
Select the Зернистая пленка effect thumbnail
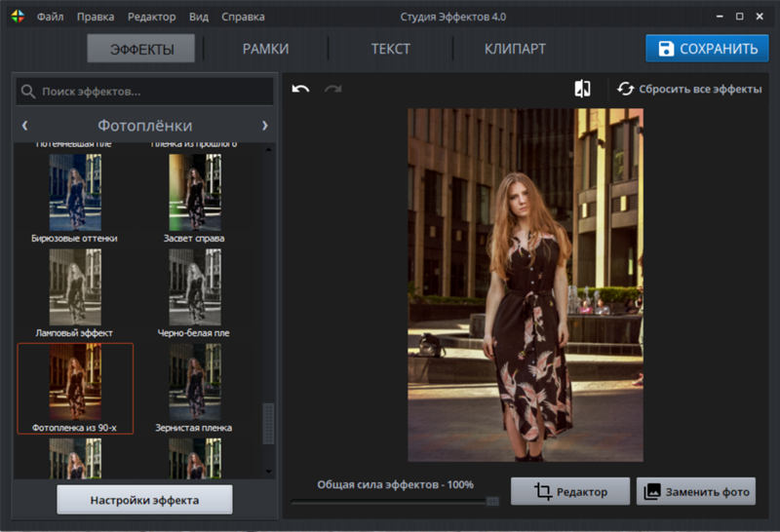(x=194, y=382)
